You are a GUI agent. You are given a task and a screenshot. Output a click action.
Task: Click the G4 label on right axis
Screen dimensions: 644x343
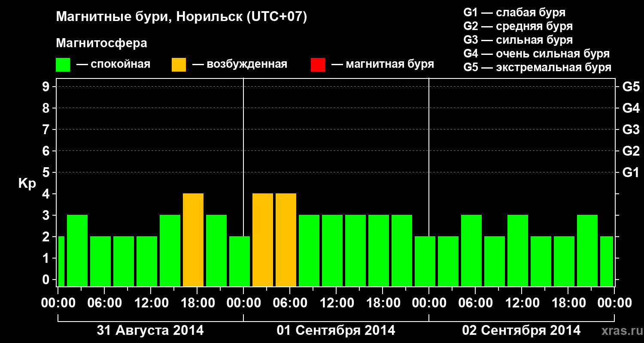(x=631, y=108)
